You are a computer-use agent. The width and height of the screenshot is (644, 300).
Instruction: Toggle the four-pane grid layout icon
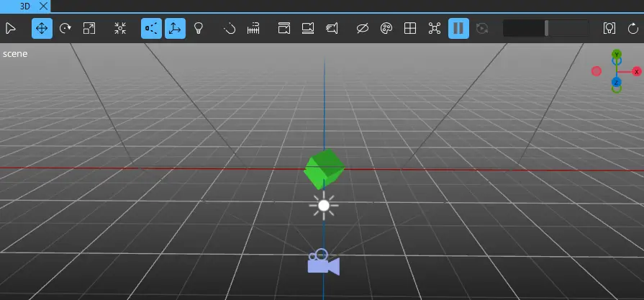pos(410,29)
